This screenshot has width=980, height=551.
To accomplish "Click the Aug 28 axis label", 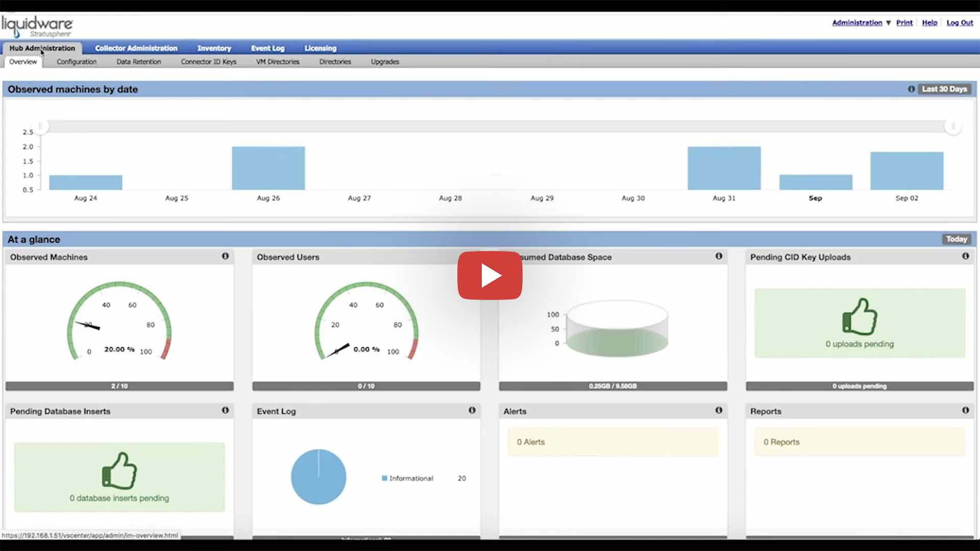I will tap(450, 198).
